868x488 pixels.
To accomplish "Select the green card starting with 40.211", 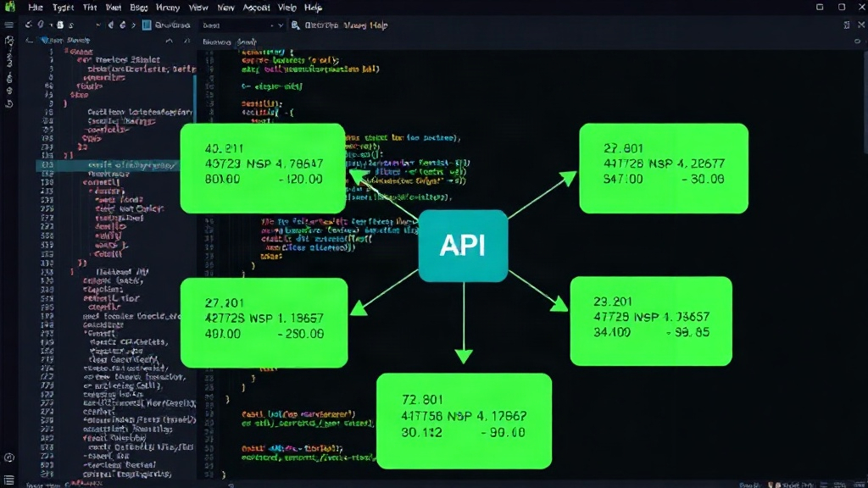I will [263, 169].
